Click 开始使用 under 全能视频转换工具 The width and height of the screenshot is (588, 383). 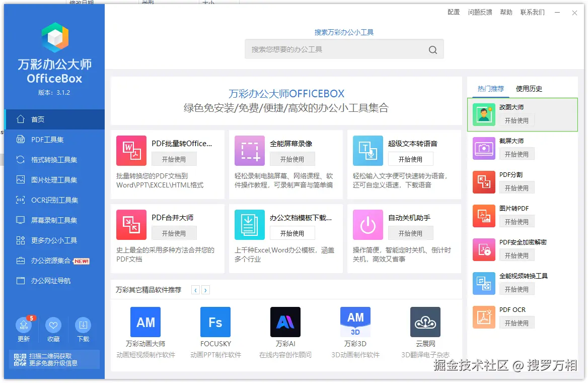click(517, 289)
